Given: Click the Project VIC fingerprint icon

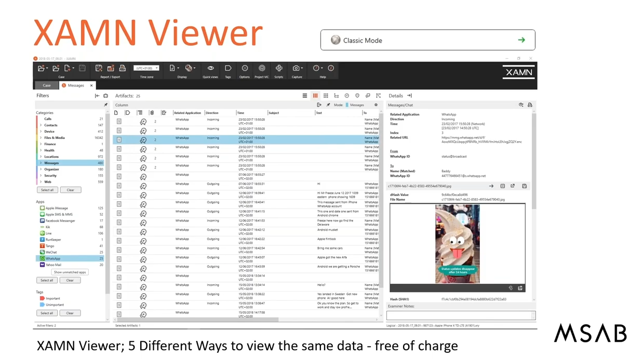Looking at the screenshot, I should [262, 68].
